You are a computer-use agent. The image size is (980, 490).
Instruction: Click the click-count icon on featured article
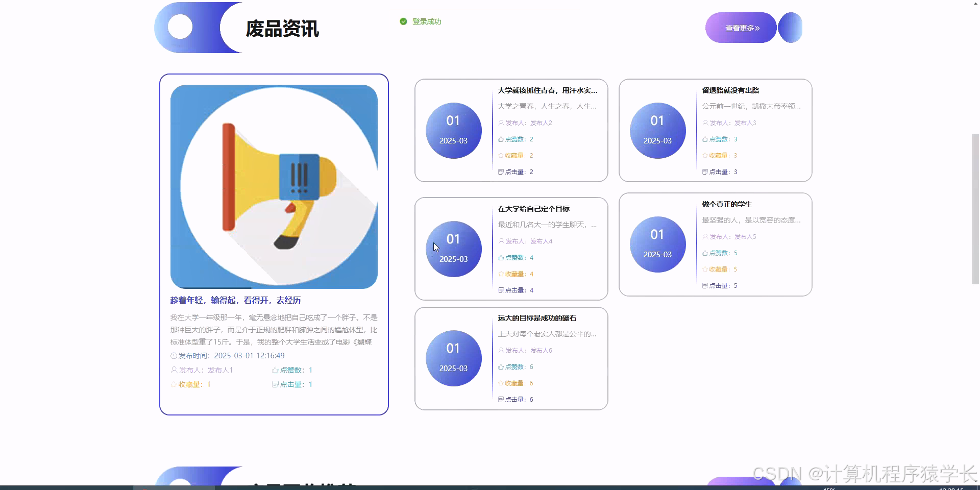276,384
